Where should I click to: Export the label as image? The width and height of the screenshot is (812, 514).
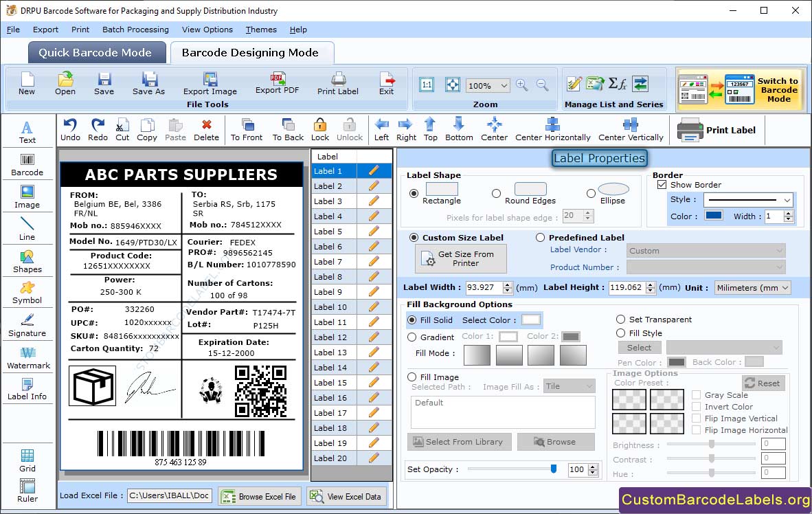[x=210, y=83]
